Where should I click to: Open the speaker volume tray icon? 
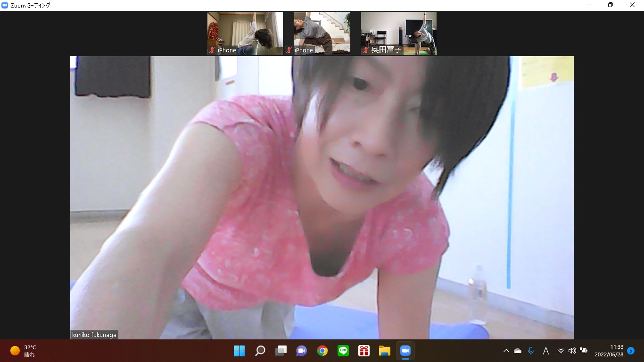point(572,351)
